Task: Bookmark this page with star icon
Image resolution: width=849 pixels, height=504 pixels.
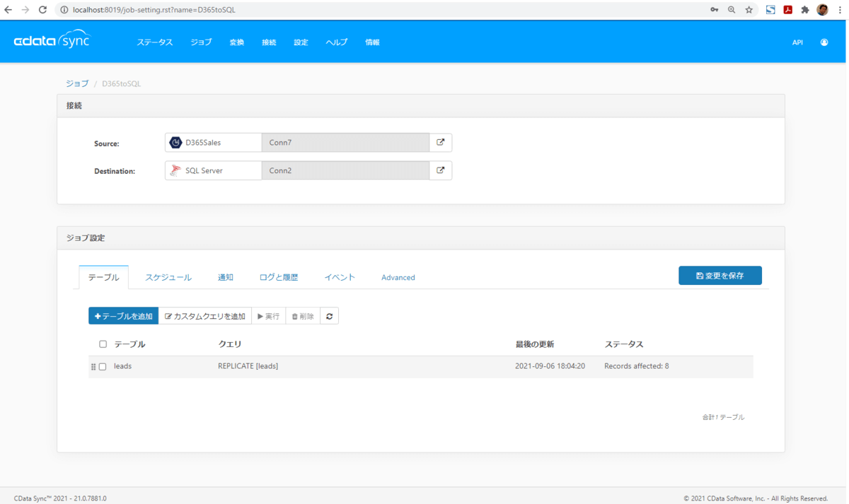Action: pyautogui.click(x=749, y=10)
